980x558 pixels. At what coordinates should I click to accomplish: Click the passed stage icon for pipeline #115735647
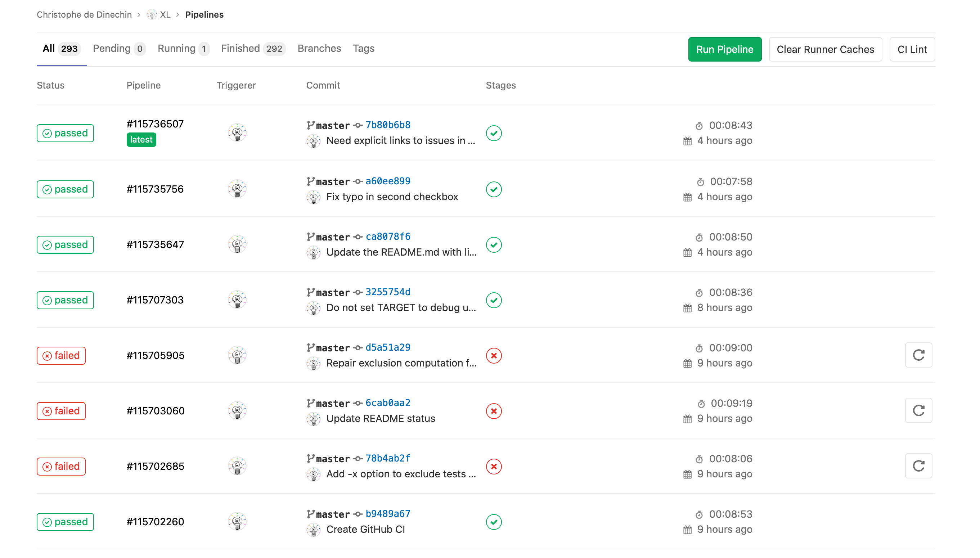pos(494,245)
